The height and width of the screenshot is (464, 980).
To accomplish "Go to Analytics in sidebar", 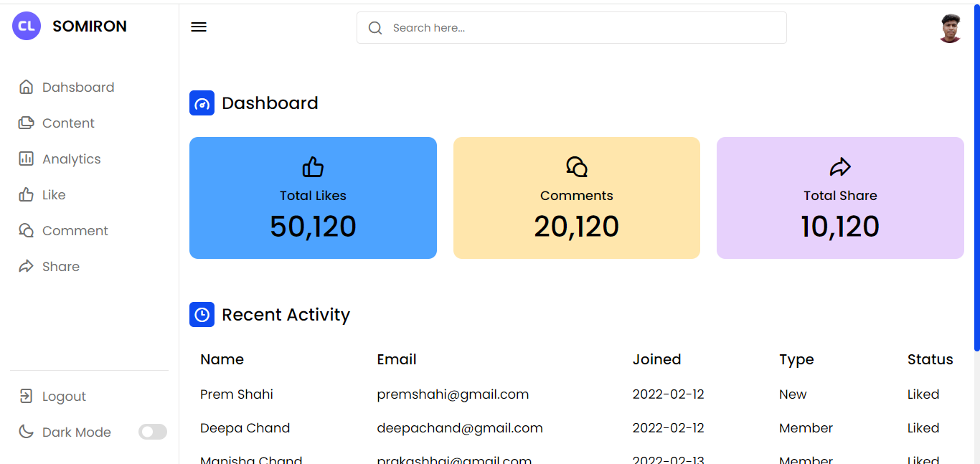I will click(71, 159).
